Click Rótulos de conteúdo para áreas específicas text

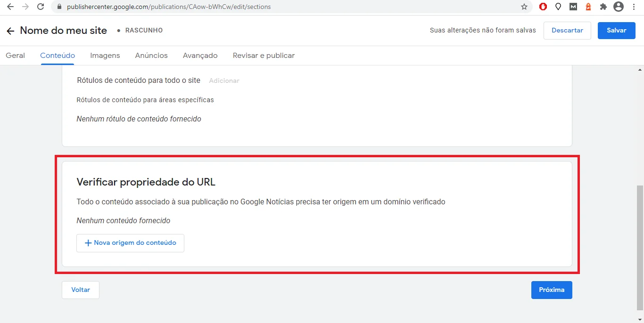click(x=145, y=100)
